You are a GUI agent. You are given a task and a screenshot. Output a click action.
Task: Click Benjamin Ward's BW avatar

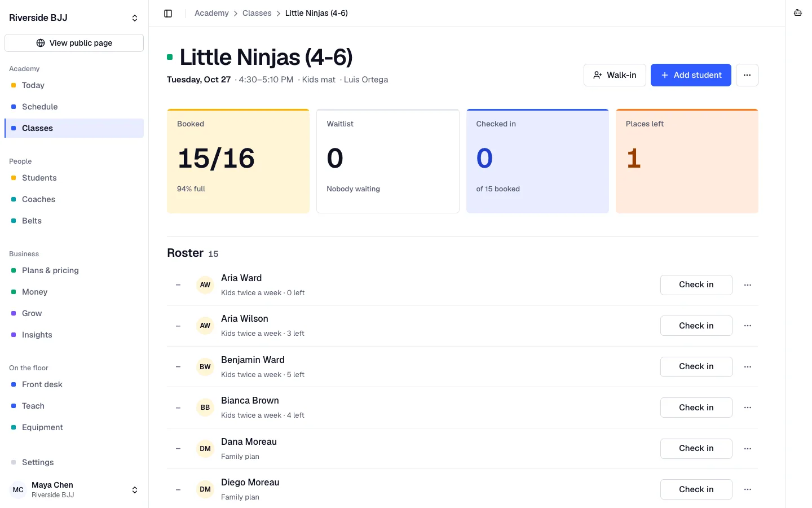tap(205, 367)
